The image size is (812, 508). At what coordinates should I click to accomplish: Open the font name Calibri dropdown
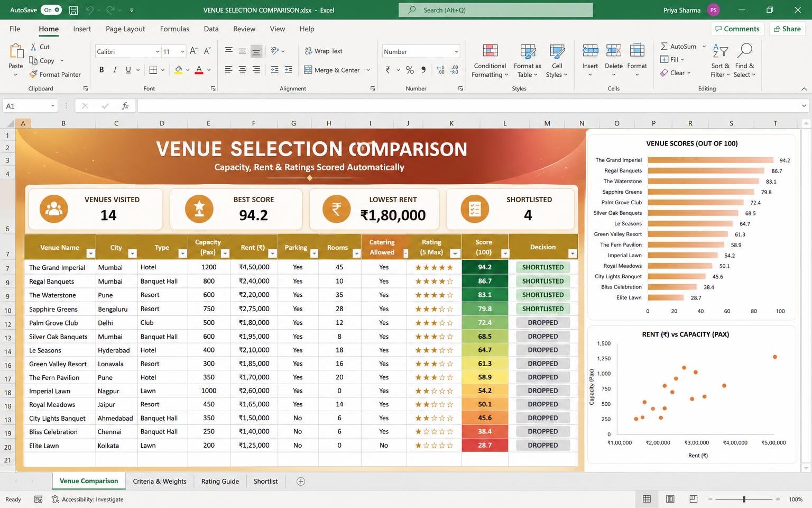(158, 51)
